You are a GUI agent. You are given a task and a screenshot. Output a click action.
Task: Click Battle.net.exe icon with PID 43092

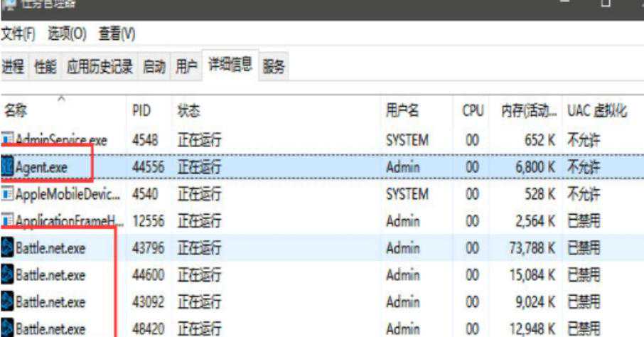coord(8,302)
